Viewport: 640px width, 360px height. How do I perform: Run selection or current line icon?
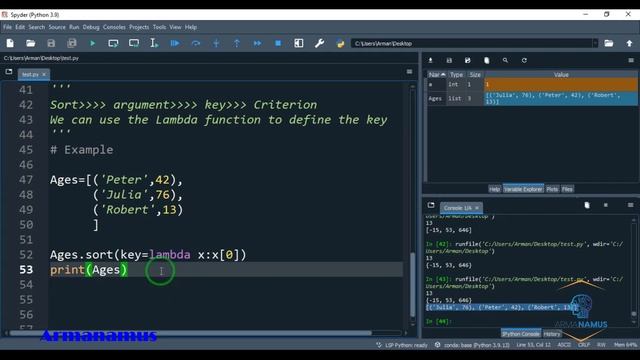pyautogui.click(x=154, y=43)
